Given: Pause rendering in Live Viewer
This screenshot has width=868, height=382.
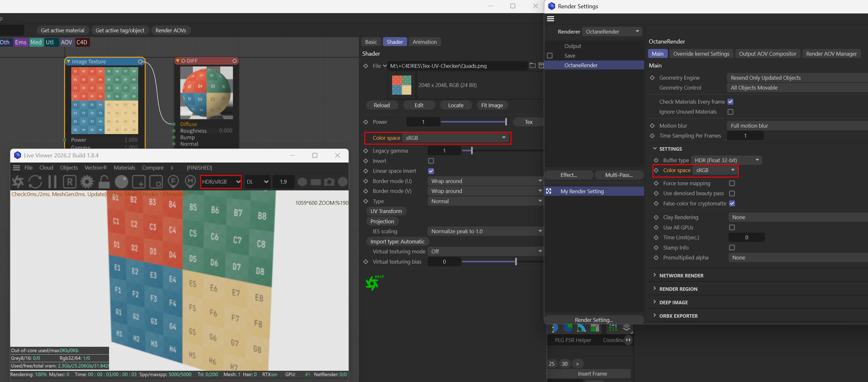Looking at the screenshot, I should [x=52, y=182].
